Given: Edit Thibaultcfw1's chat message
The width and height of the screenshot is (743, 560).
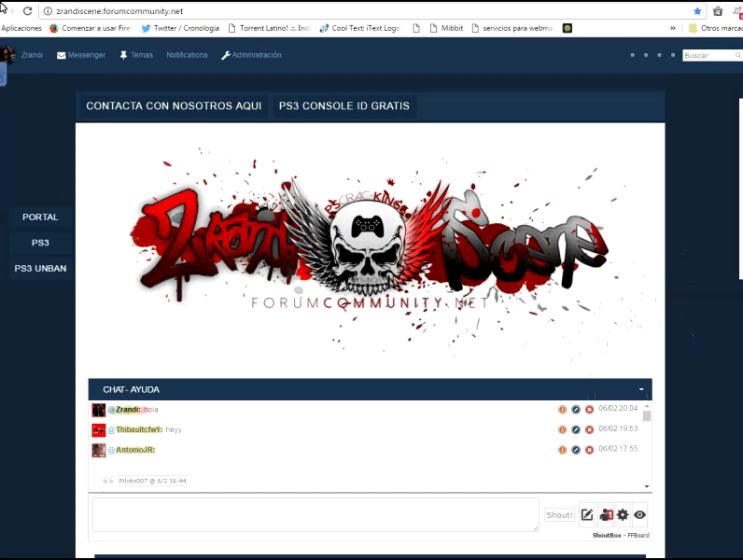Looking at the screenshot, I should (x=576, y=429).
